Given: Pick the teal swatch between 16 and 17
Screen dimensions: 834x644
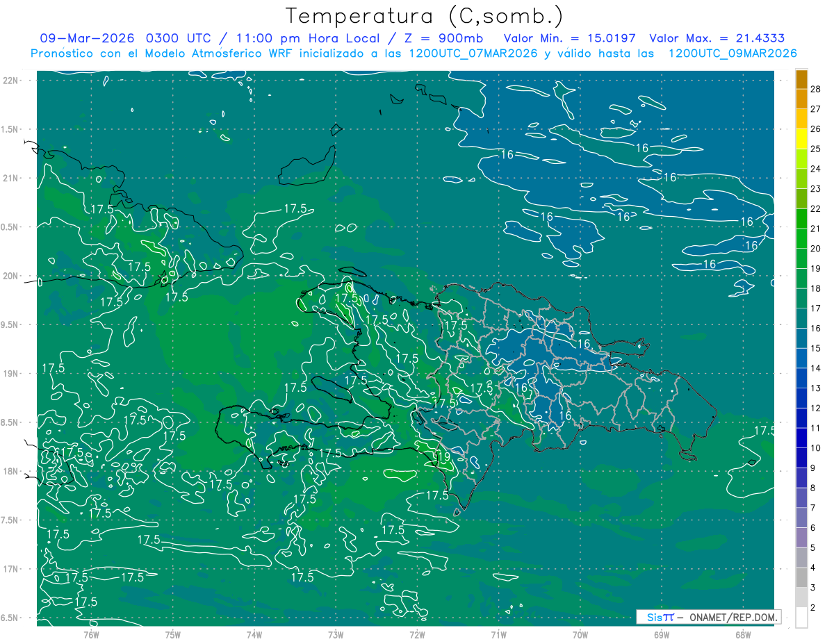Looking at the screenshot, I should [x=801, y=318].
